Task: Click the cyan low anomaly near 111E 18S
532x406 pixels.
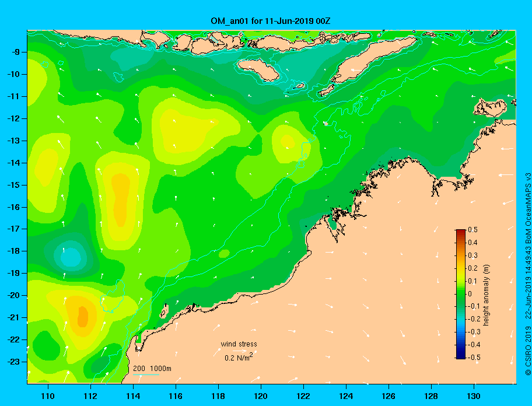Action: click(x=71, y=257)
